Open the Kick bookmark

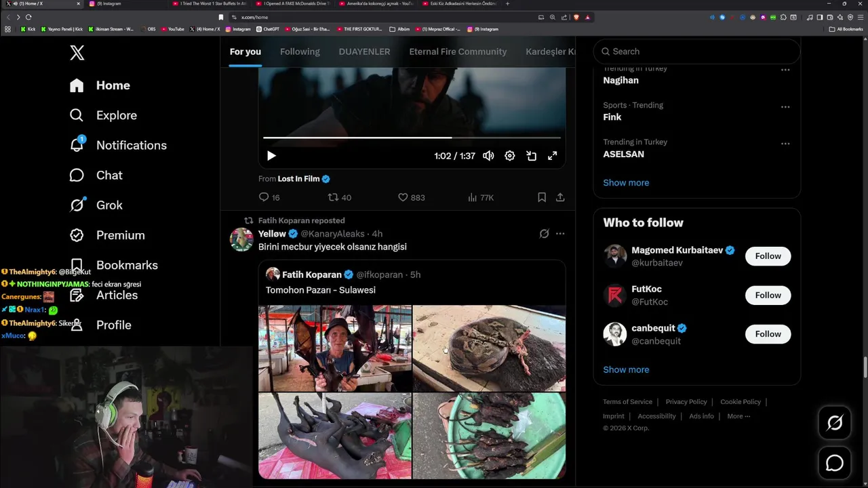coord(28,29)
